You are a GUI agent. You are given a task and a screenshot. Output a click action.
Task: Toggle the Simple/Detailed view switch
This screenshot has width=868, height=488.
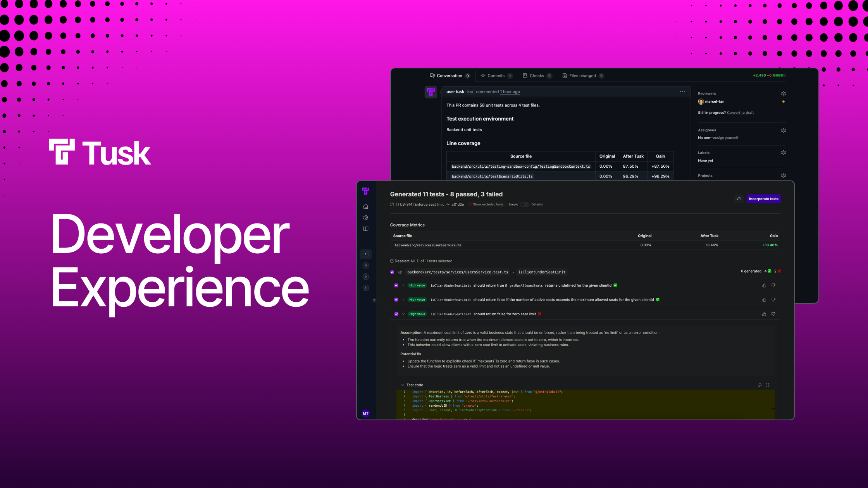pos(525,204)
